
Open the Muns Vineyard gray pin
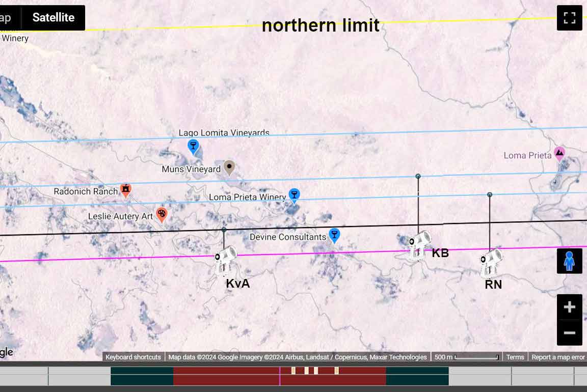point(229,168)
